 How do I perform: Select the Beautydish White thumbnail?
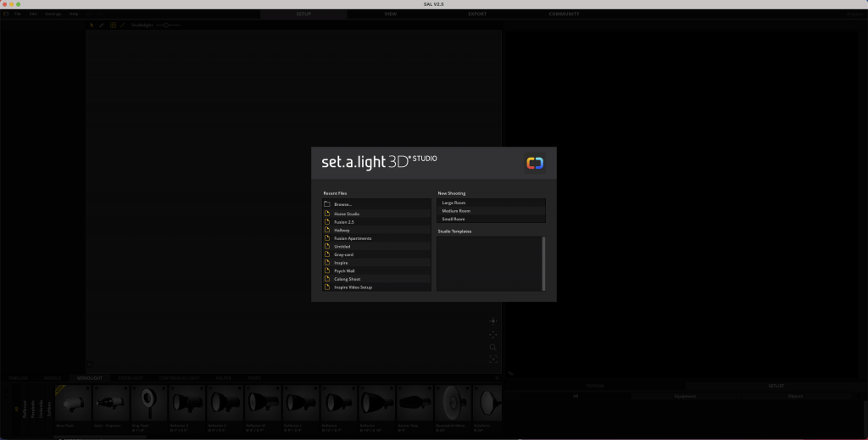coord(453,404)
